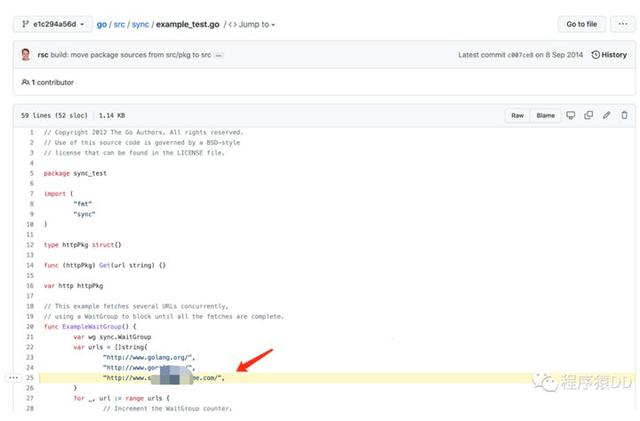Screen dimensions: 640x421
Task: Click the "fmt" import line
Action: (82, 204)
